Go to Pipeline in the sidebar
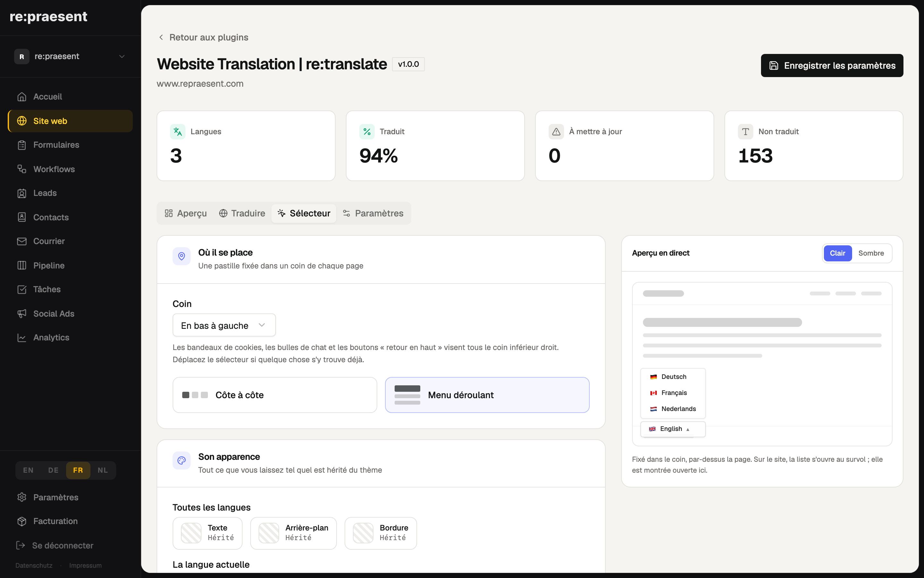Image resolution: width=924 pixels, height=578 pixels. [70, 265]
